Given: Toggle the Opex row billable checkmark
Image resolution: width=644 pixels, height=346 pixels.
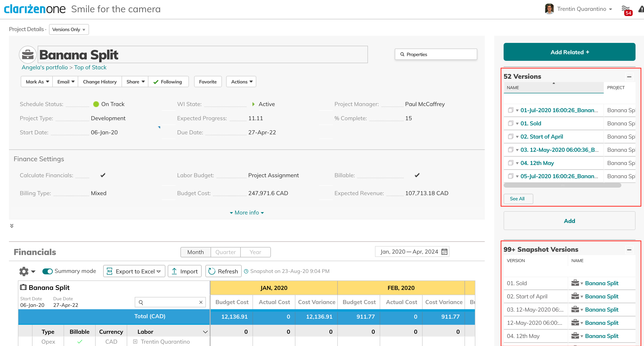Looking at the screenshot, I should pyautogui.click(x=80, y=342).
